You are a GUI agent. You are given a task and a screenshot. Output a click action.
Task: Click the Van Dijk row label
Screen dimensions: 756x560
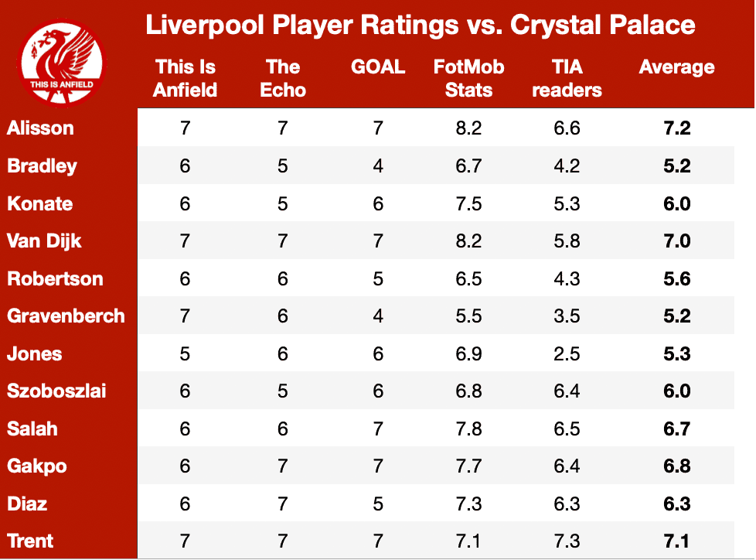pyautogui.click(x=44, y=241)
